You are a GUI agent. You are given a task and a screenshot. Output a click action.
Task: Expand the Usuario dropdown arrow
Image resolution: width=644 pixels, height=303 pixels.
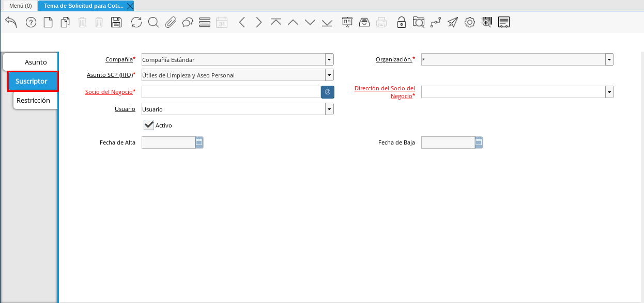tap(329, 109)
